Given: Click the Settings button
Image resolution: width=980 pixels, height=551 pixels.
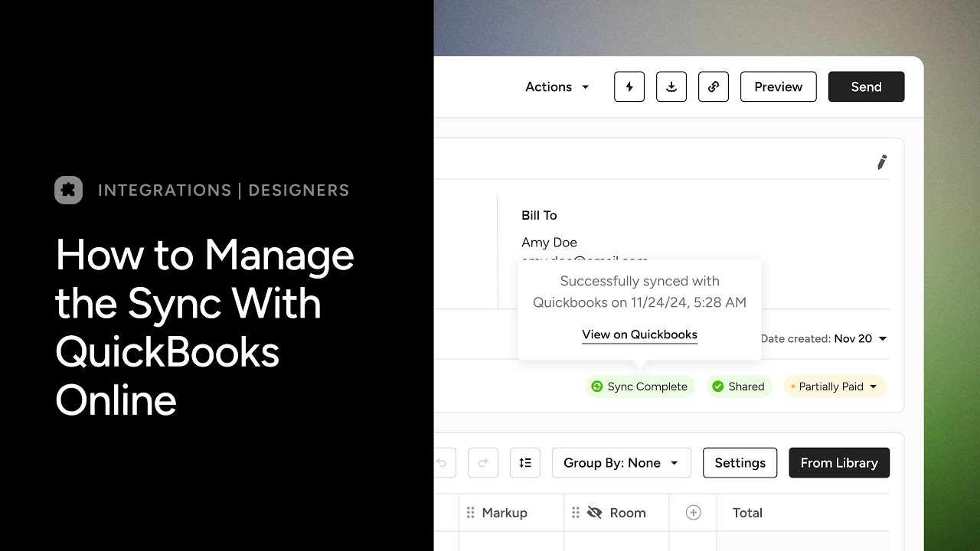Looking at the screenshot, I should click(x=740, y=463).
